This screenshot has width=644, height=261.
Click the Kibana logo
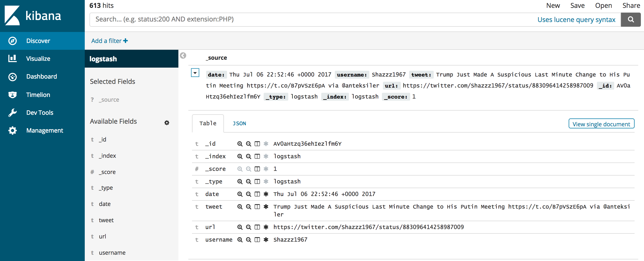point(33,16)
